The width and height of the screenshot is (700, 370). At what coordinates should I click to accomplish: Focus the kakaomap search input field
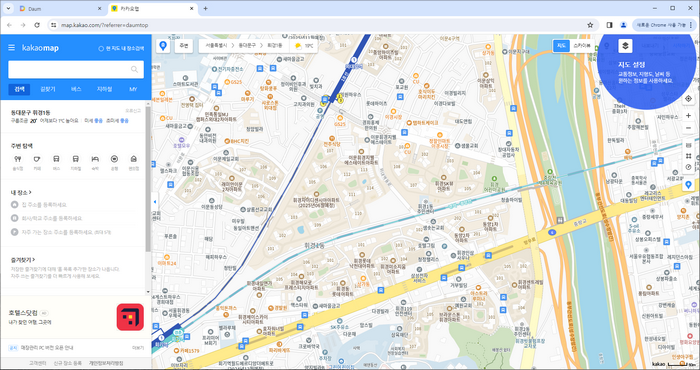(x=70, y=69)
